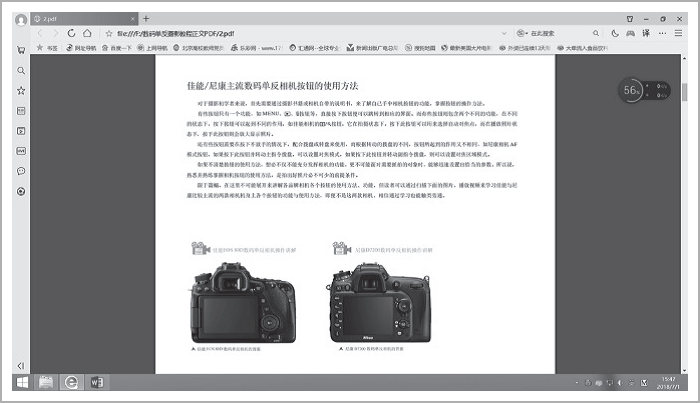Viewport: 700px width, 403px height.
Task: Collapse the left sidebar with arrow button
Action: tap(21, 366)
